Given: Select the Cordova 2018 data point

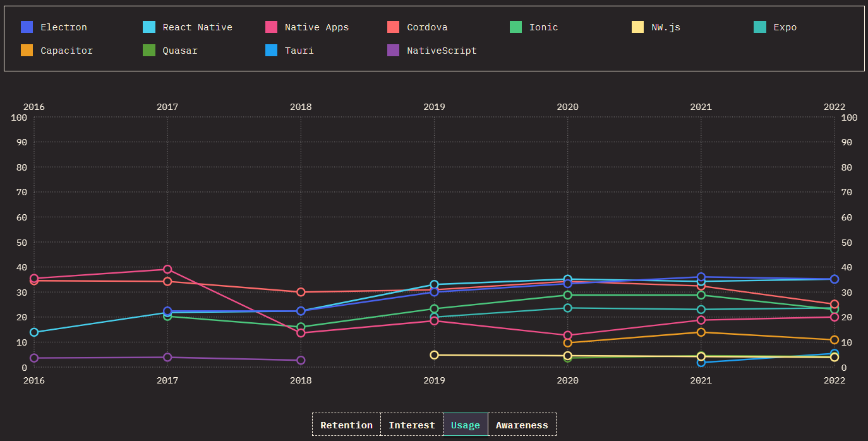Looking at the screenshot, I should (301, 292).
